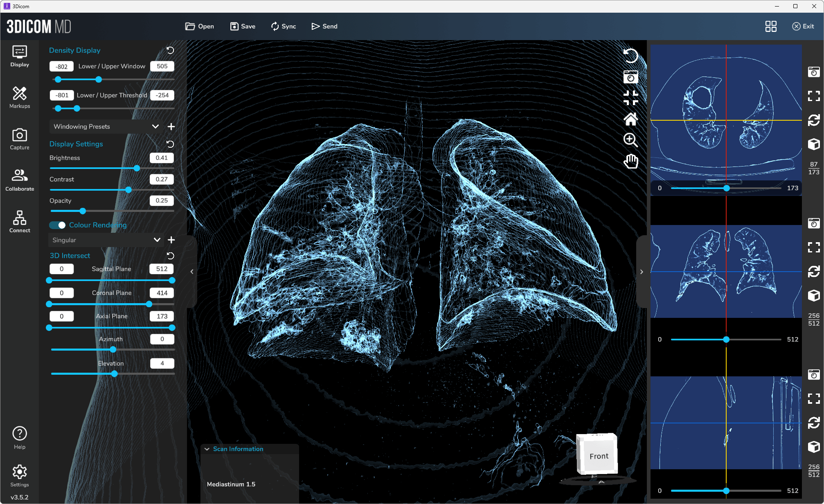Return 3D view to home position
The image size is (824, 504).
point(630,119)
